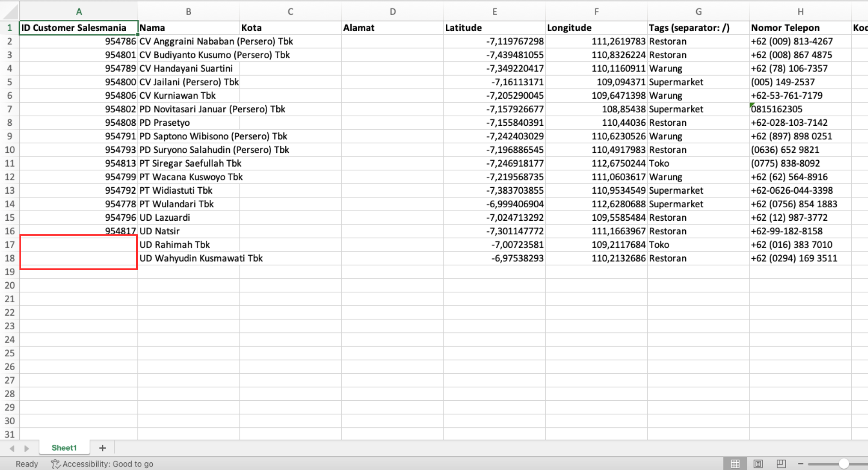Image resolution: width=868 pixels, height=470 pixels.
Task: Select latitude value -7,119767298
Action: click(x=495, y=41)
